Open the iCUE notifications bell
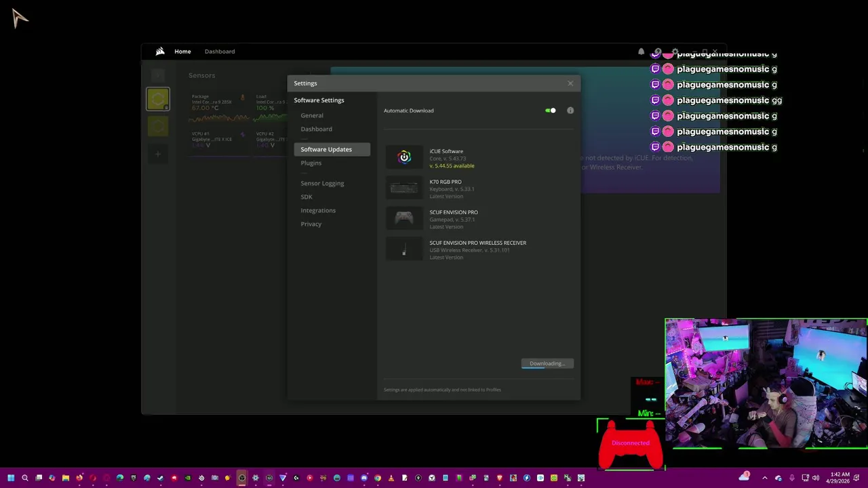868x488 pixels. click(641, 52)
